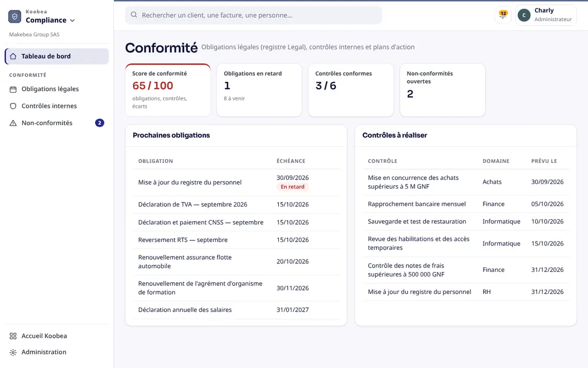Select Déclaration de TVA — septembre 2026

(x=236, y=205)
